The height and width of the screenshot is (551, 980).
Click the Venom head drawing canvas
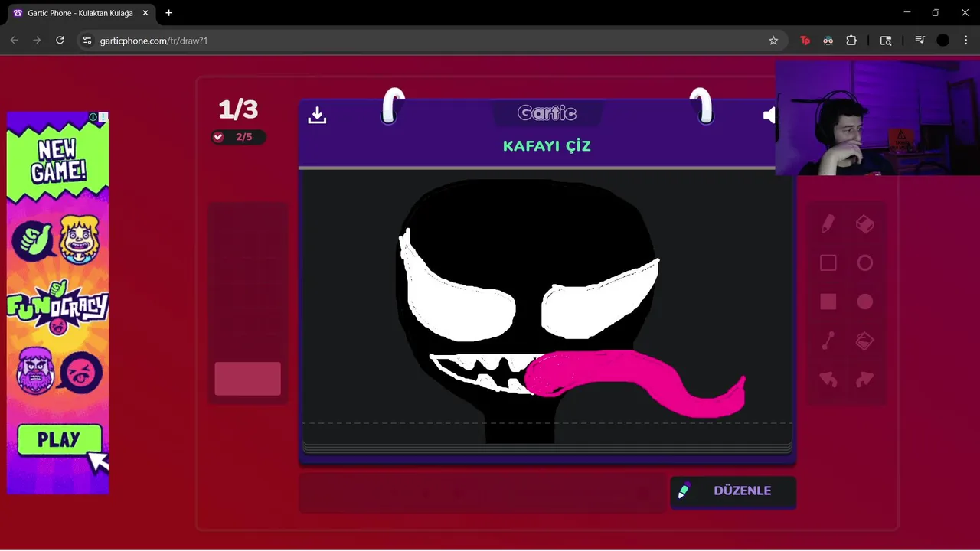pyautogui.click(x=547, y=306)
